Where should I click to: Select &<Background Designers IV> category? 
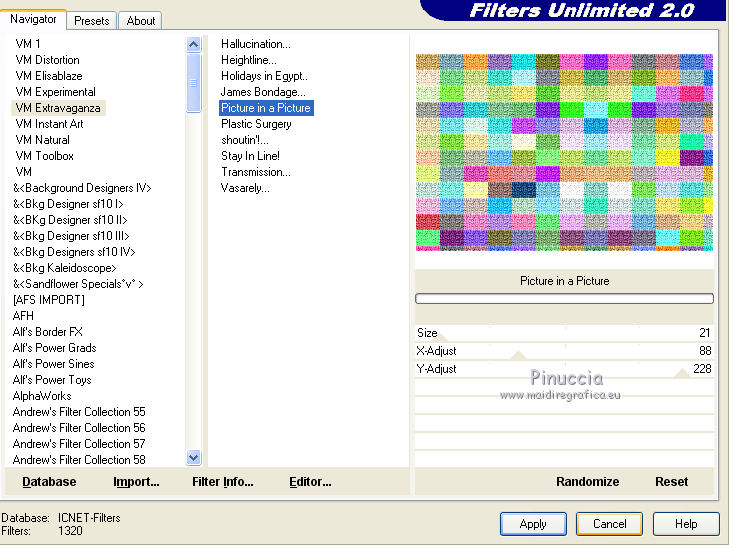click(82, 188)
